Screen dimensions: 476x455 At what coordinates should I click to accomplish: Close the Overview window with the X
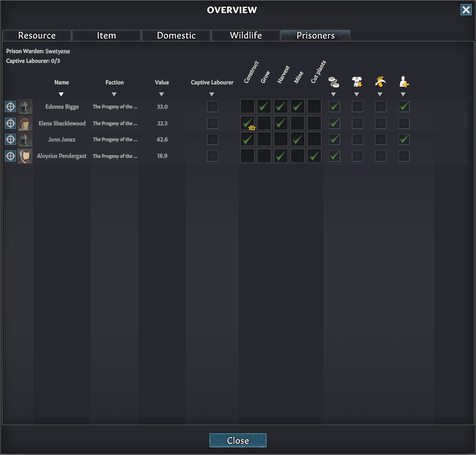[466, 10]
